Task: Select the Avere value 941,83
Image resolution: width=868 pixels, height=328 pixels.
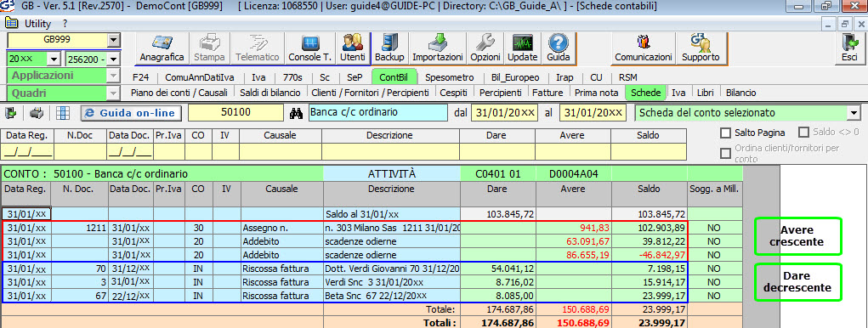Action: coord(574,228)
